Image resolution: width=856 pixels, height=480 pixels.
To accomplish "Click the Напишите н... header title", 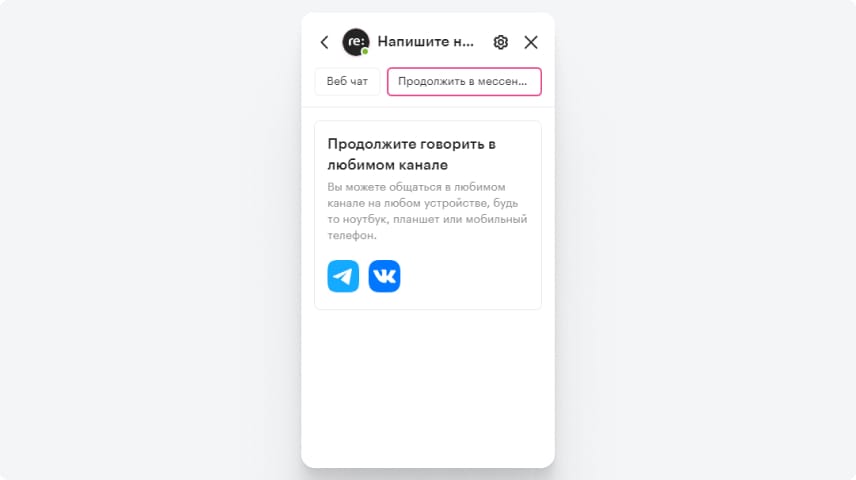I will (425, 42).
